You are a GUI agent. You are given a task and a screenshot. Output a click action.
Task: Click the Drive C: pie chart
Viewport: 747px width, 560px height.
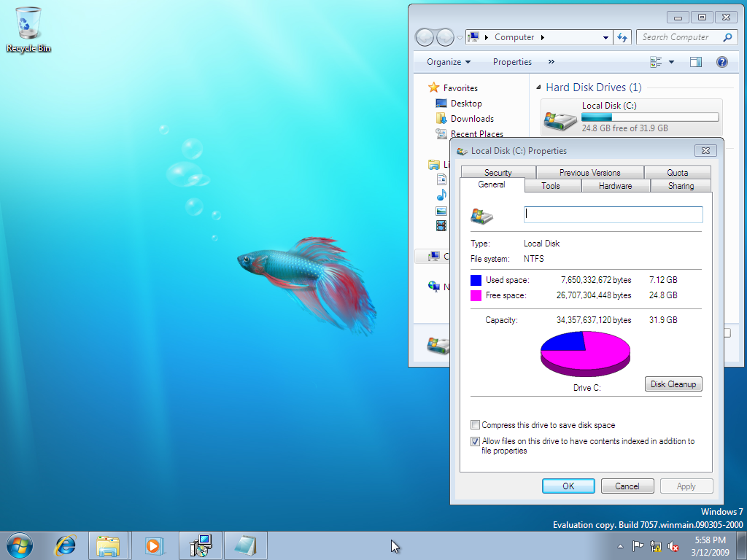586,354
